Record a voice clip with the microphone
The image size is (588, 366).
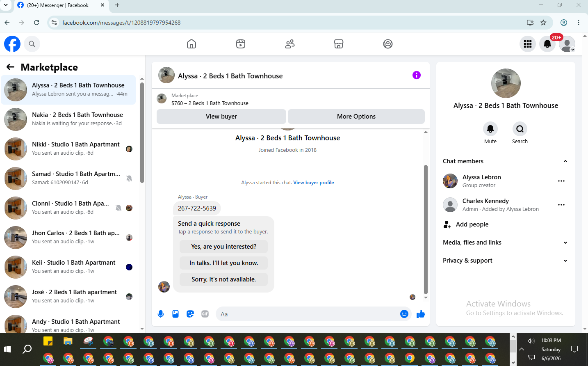[161, 314]
